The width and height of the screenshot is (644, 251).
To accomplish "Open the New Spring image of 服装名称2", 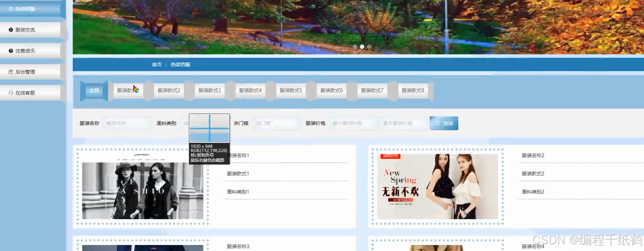I will tap(437, 186).
